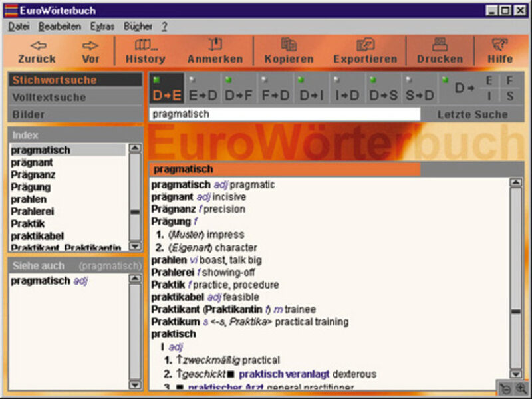Go back with the Zurück arrow
532x399 pixels.
[37, 52]
